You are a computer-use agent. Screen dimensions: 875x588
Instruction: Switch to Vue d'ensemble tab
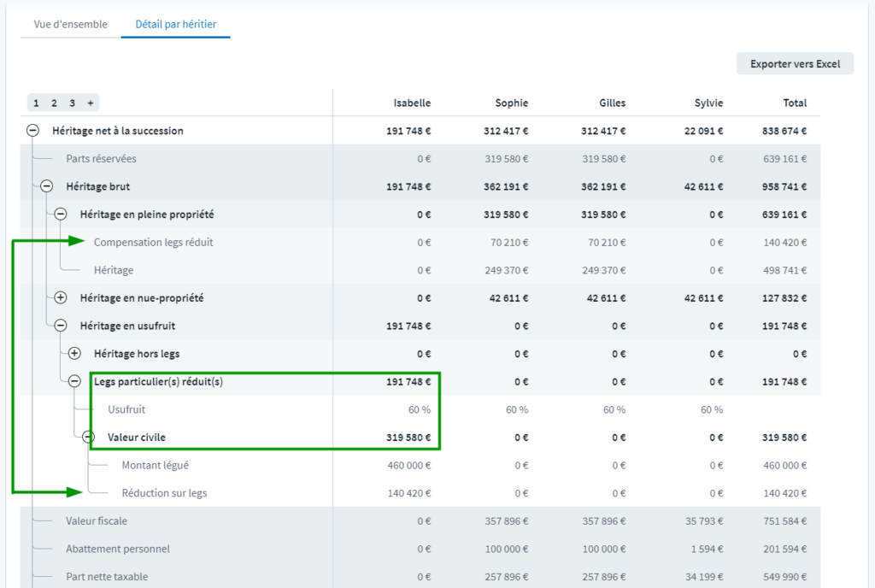(71, 24)
